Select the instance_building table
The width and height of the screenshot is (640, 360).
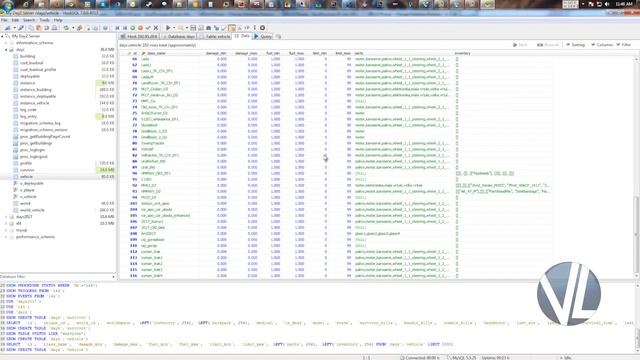36,90
